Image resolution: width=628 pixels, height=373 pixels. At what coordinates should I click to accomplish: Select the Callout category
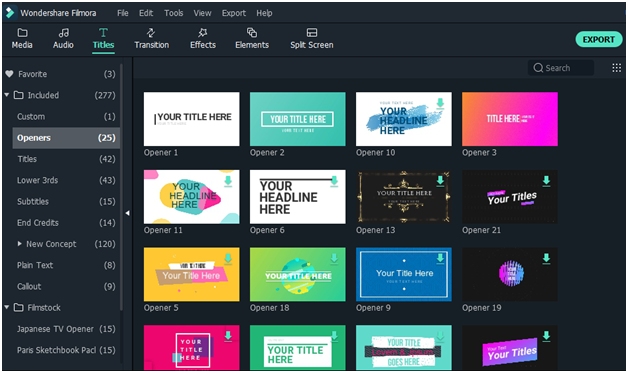[66, 286]
